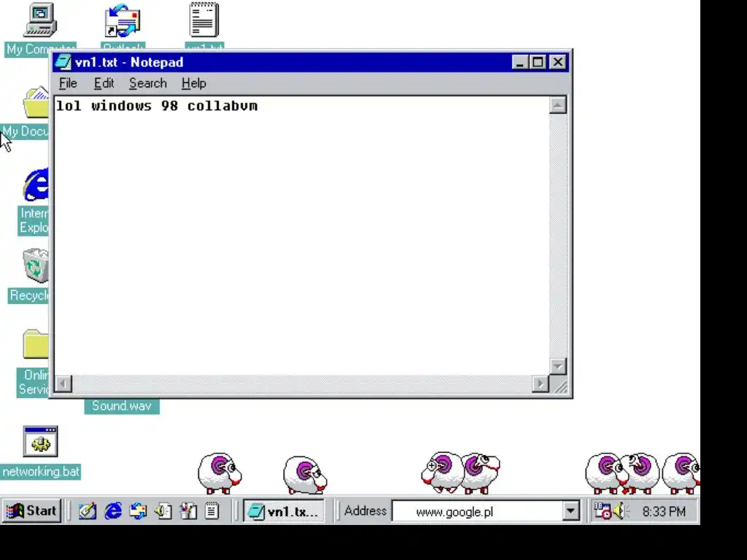This screenshot has height=560, width=747.
Task: Open the Start menu
Action: click(x=32, y=511)
